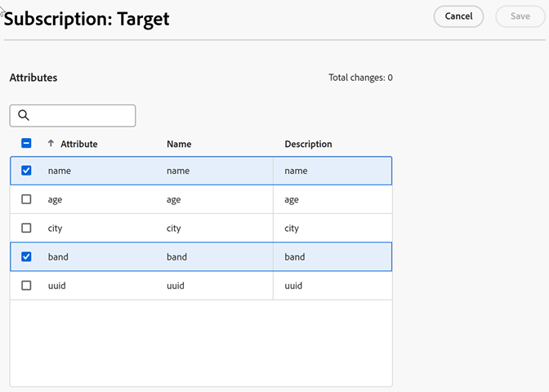Click the name row's Description cell
This screenshot has height=392, width=549.
pyautogui.click(x=296, y=171)
